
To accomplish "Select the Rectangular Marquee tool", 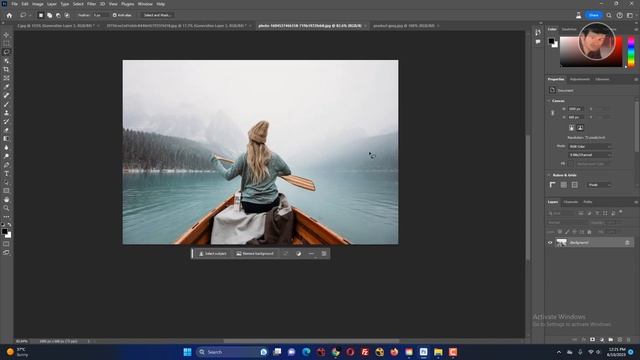I will tap(6, 44).
